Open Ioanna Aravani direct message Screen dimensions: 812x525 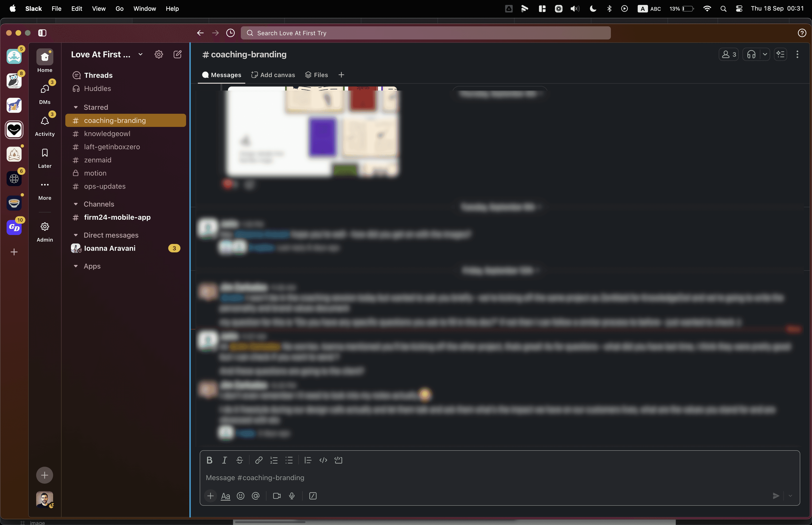(110, 248)
